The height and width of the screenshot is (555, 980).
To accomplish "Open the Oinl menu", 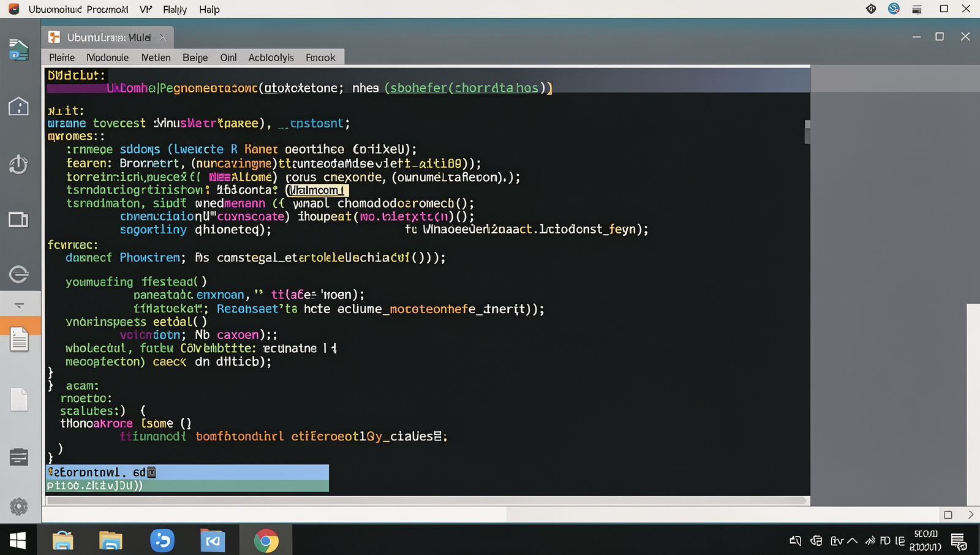I will (228, 58).
